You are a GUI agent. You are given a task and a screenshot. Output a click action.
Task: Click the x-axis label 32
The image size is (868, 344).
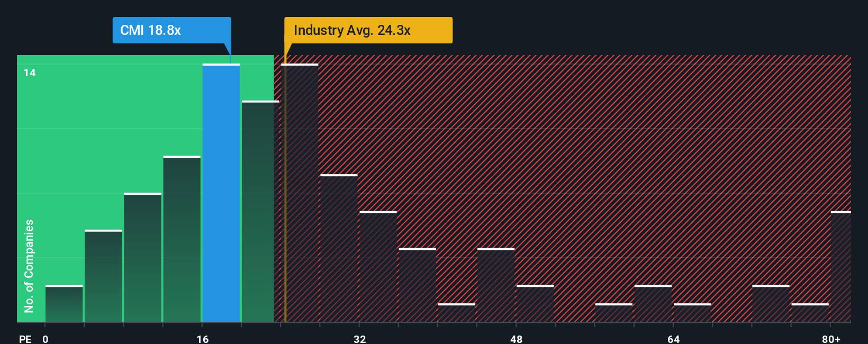tap(359, 339)
